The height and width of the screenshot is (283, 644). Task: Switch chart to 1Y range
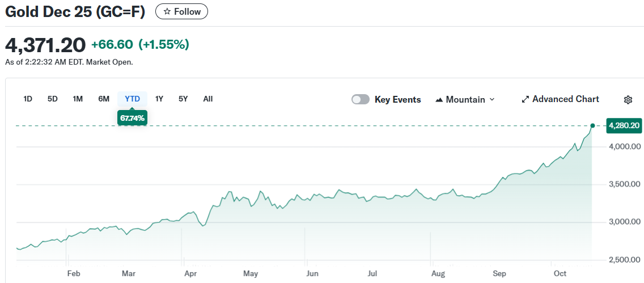click(159, 99)
